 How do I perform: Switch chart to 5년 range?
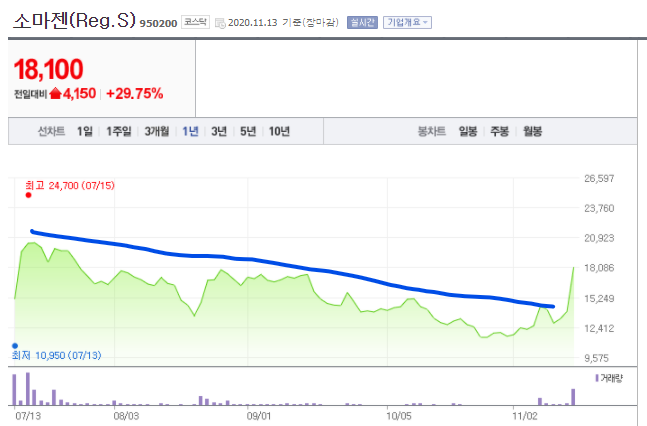pos(248,131)
